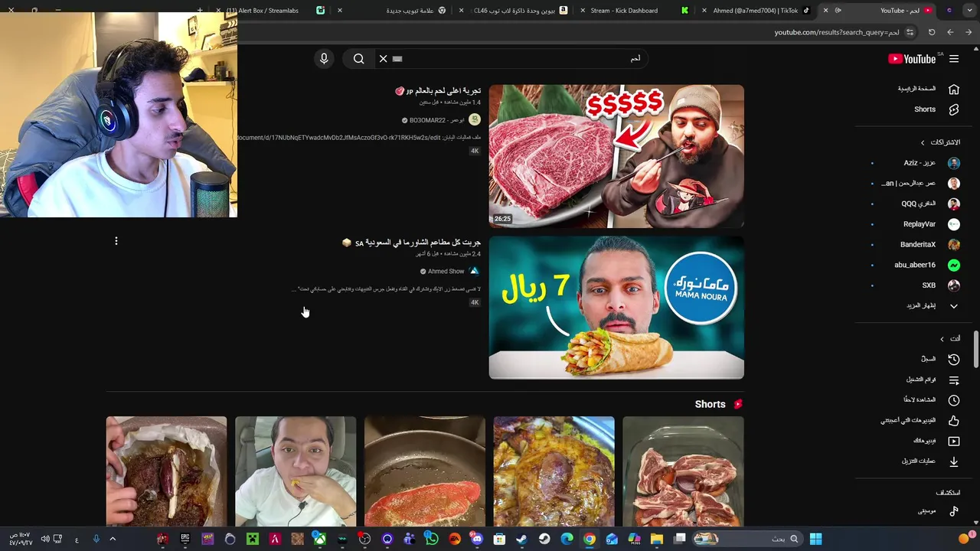
Task: Open Liked videos thumbs-up icon
Action: (x=954, y=421)
